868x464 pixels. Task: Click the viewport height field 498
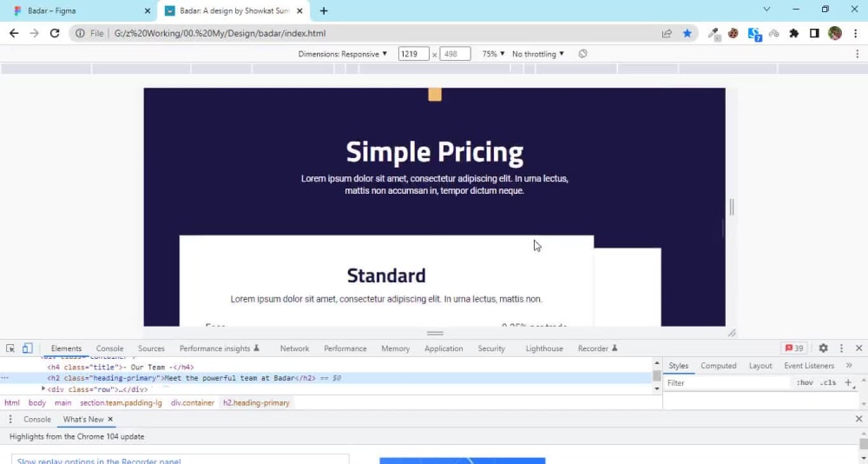click(455, 54)
